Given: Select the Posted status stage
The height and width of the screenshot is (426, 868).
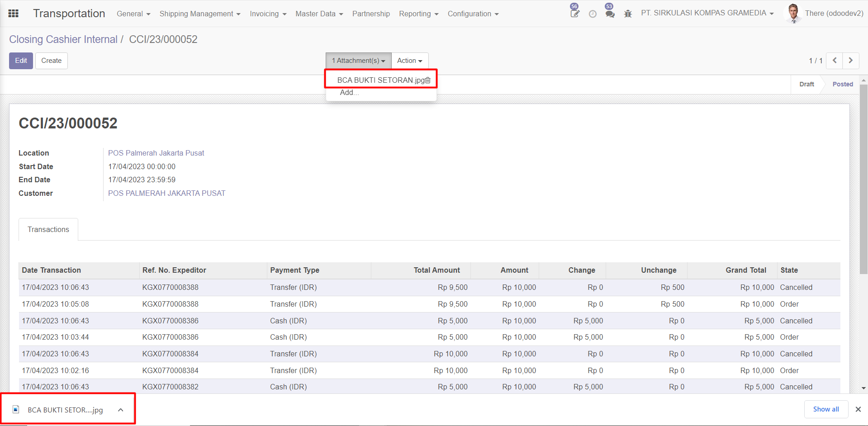Looking at the screenshot, I should click(x=843, y=84).
